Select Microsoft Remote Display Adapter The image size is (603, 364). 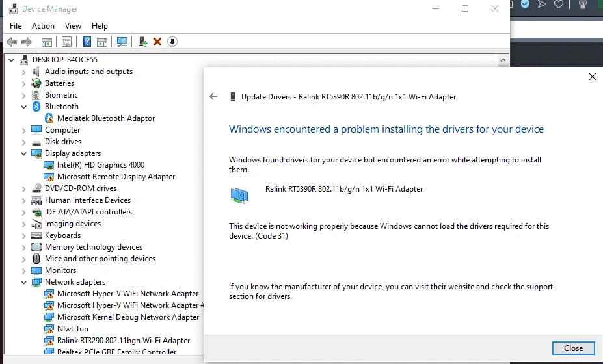(116, 177)
